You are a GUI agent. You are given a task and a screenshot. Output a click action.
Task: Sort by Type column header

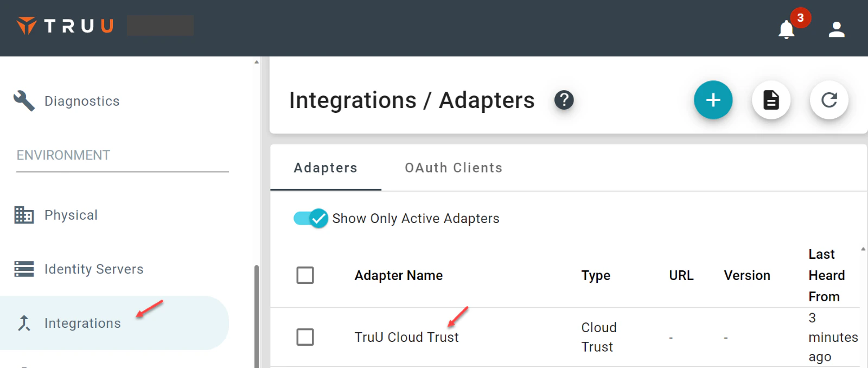pyautogui.click(x=596, y=275)
